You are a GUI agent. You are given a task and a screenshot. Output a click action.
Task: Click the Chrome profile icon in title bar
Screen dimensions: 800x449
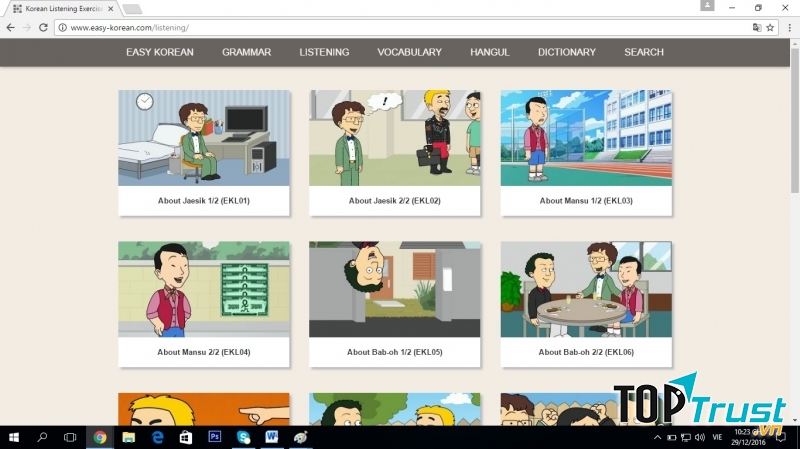coord(707,5)
